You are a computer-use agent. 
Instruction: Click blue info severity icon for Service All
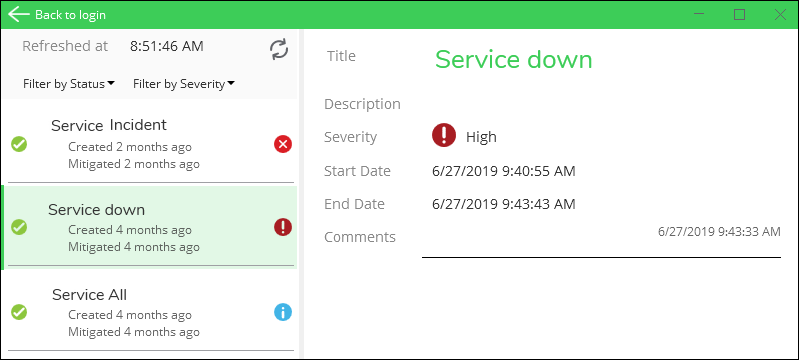283,312
